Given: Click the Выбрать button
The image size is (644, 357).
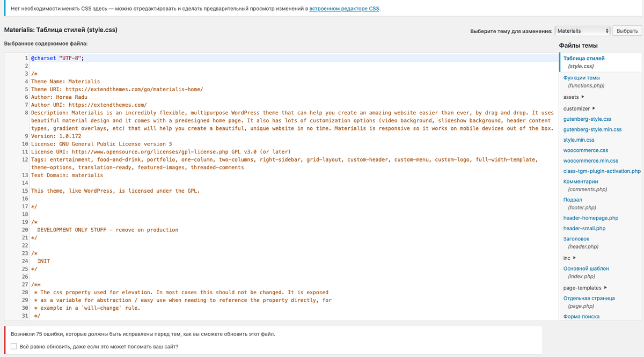Looking at the screenshot, I should pos(627,31).
